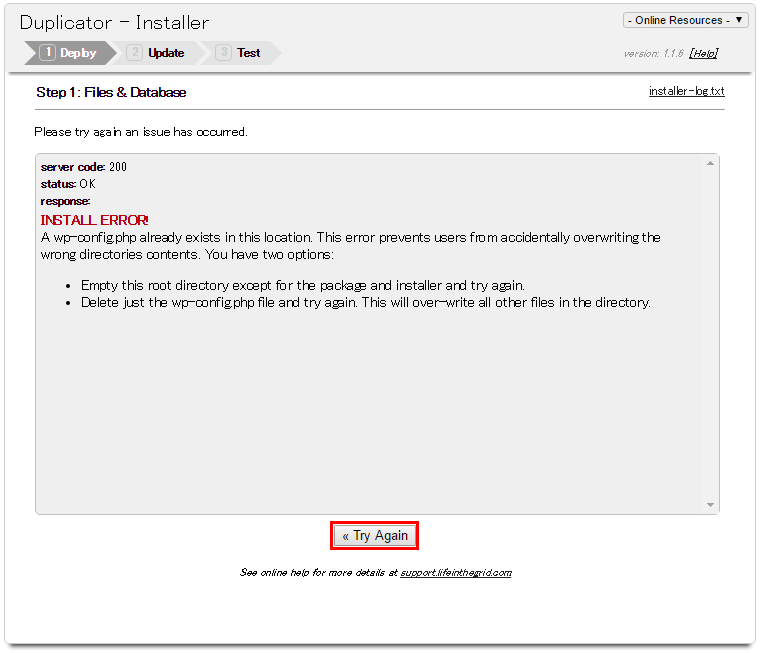Click the 'Please try again' message
This screenshot has height=653, width=761.
(141, 132)
